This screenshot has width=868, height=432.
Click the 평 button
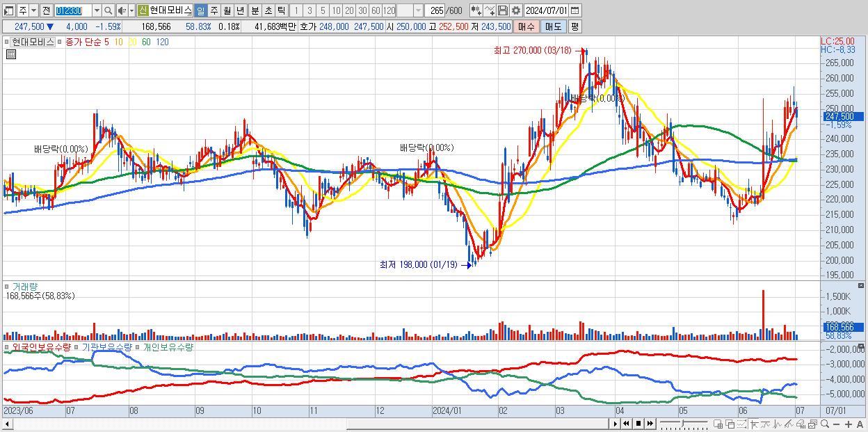tap(574, 26)
